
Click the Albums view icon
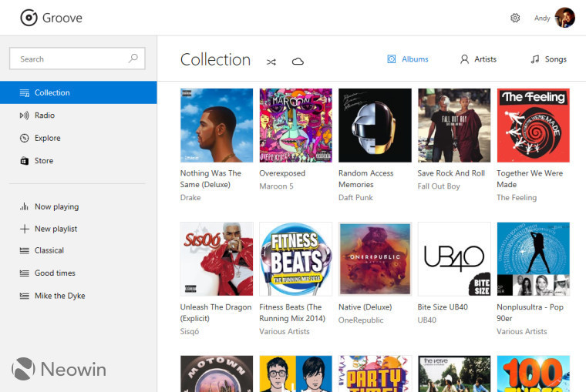(391, 59)
